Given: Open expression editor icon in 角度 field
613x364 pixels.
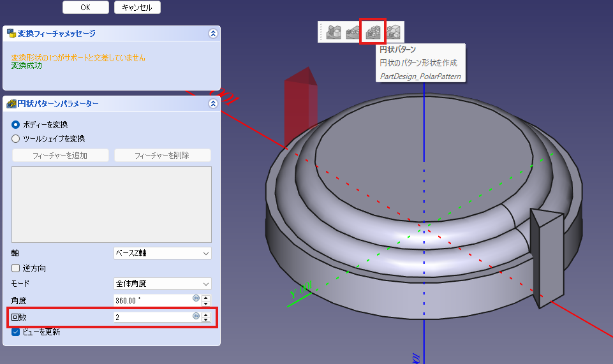Looking at the screenshot, I should pyautogui.click(x=196, y=298).
